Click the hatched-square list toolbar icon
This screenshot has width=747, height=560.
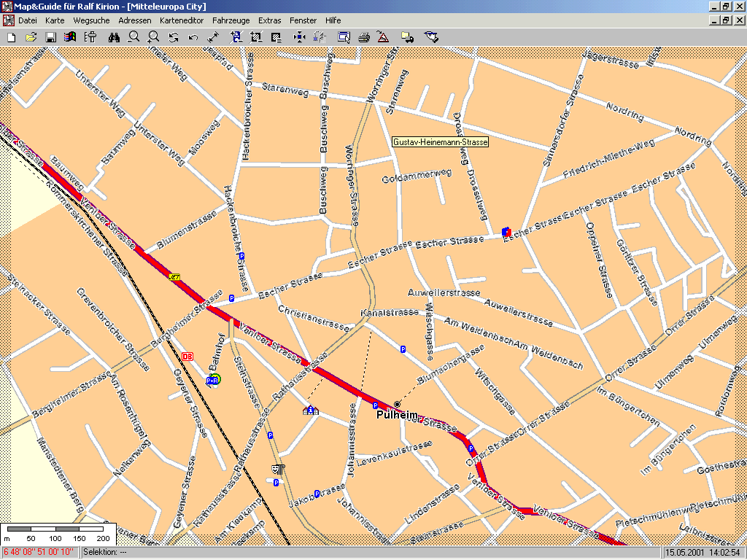pyautogui.click(x=276, y=37)
